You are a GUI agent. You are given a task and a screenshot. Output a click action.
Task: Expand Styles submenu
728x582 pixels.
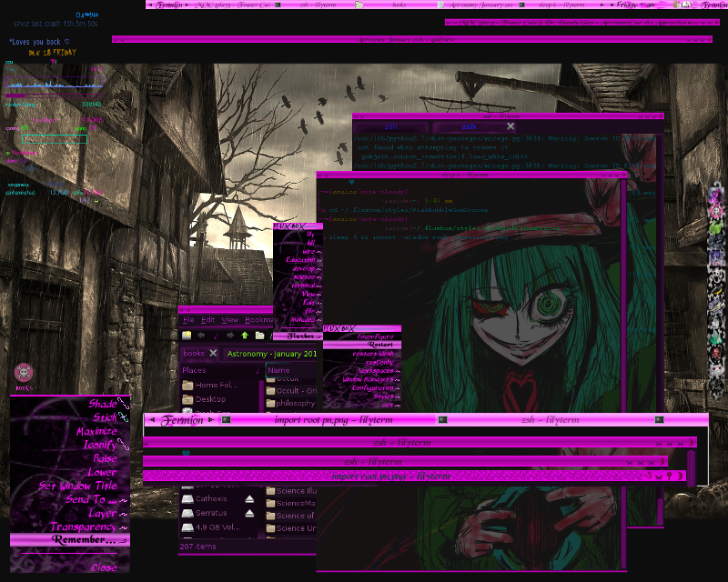coord(362,396)
